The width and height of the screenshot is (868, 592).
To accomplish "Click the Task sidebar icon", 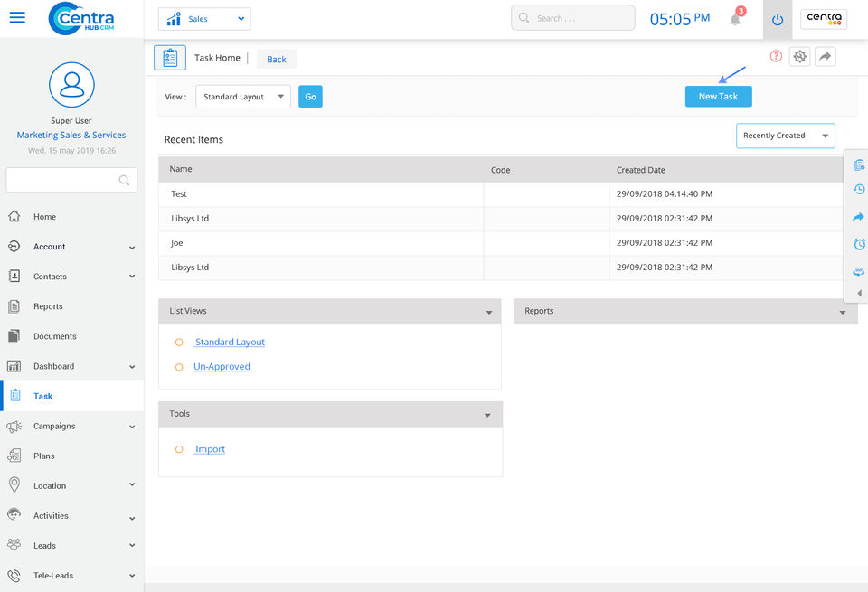I will (15, 395).
